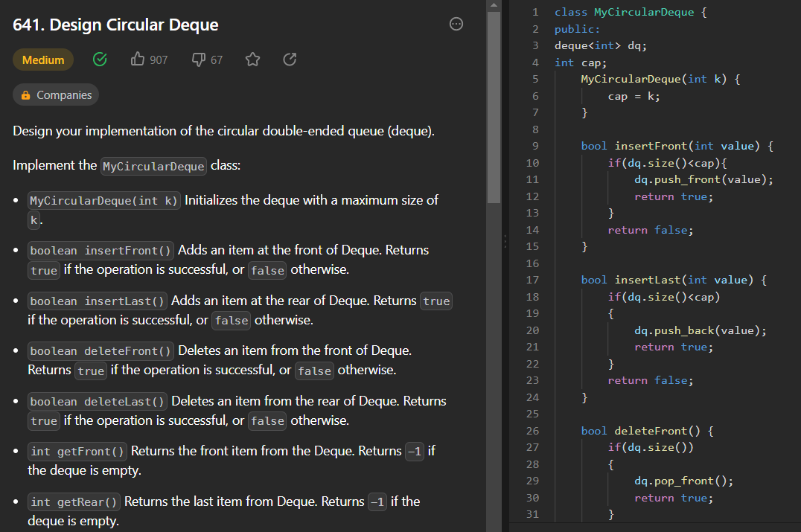Click the dislike count 67

[217, 60]
